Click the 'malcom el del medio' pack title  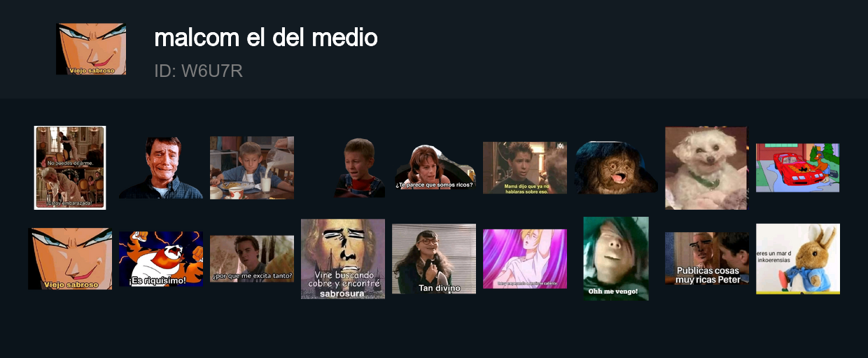266,38
